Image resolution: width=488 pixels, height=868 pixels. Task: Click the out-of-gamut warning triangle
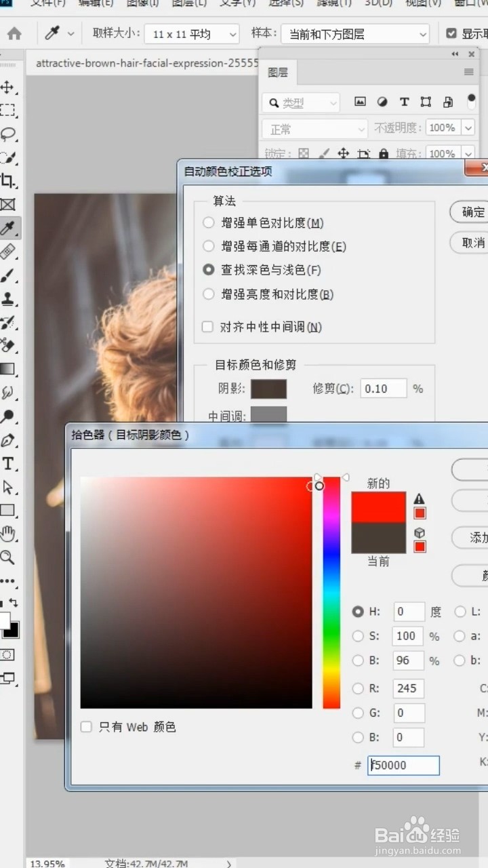420,498
